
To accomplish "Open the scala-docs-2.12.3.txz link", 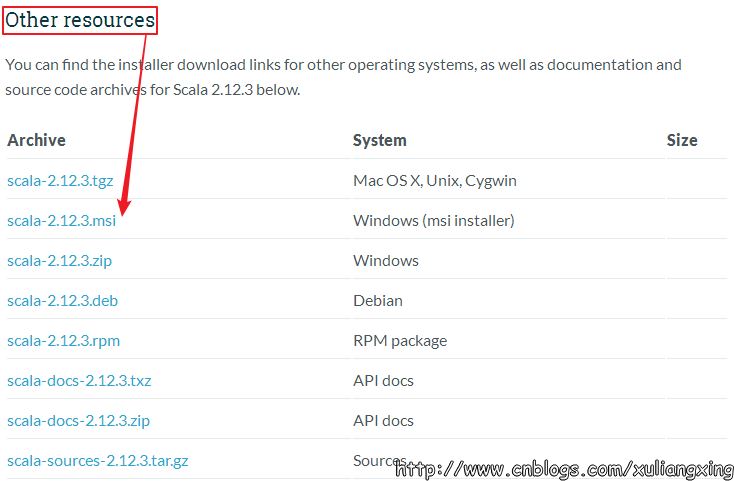I will (x=79, y=381).
